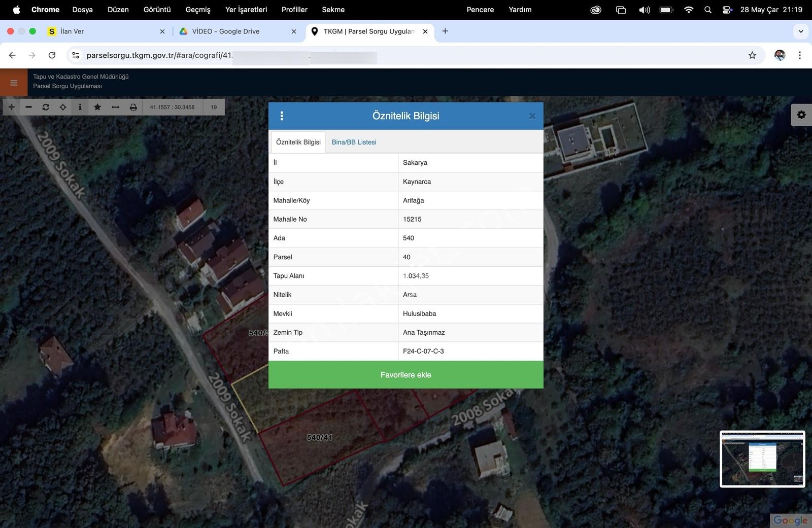Image resolution: width=812 pixels, height=528 pixels.
Task: Click the map refresh icon in toolbar
Action: point(46,107)
